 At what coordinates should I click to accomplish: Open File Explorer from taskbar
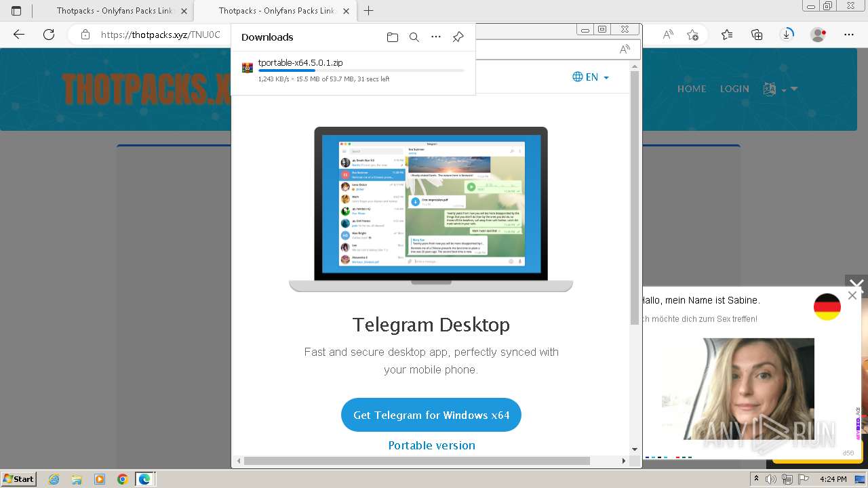(x=77, y=479)
